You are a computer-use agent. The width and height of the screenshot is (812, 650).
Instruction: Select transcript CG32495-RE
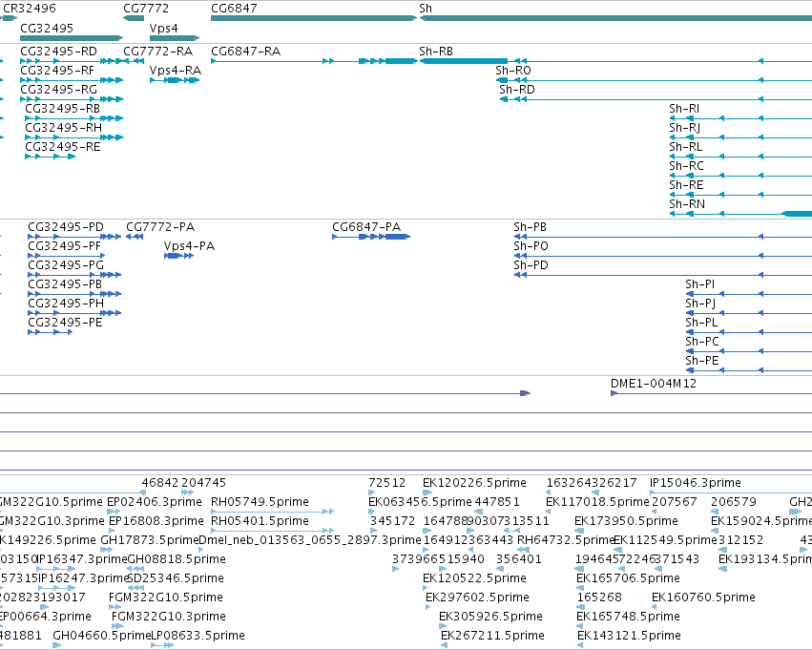[x=63, y=147]
